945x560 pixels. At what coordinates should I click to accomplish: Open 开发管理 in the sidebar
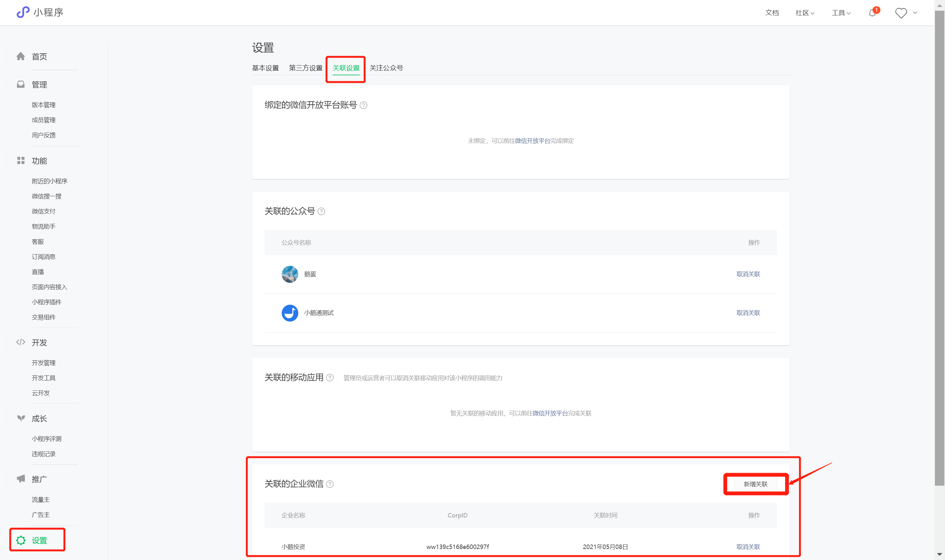tap(43, 363)
